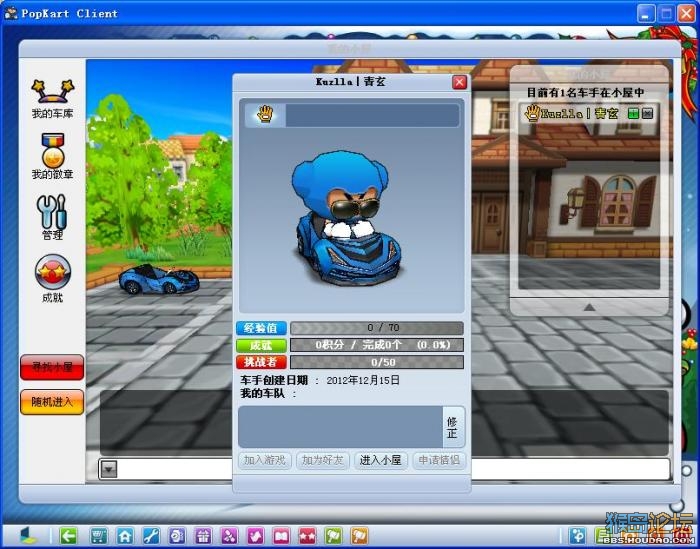Open 成就 achievements star icon
This screenshot has height=549, width=700.
pyautogui.click(x=52, y=278)
